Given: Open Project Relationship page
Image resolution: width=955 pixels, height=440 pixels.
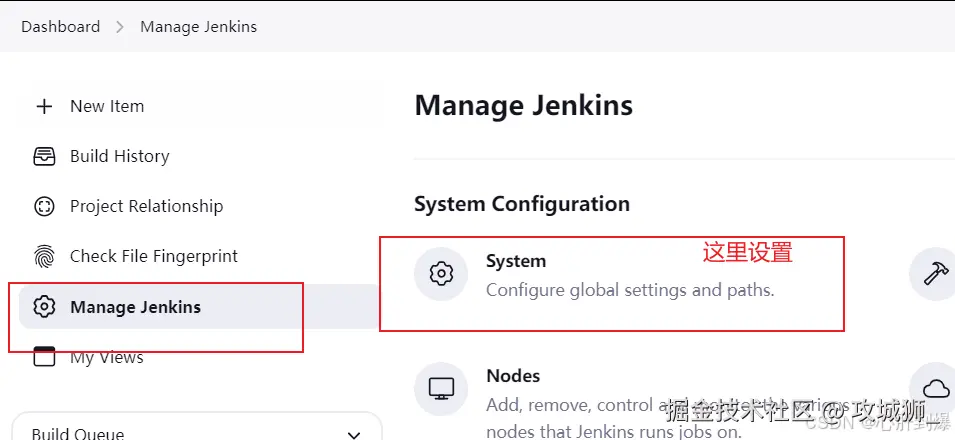Looking at the screenshot, I should [147, 206].
